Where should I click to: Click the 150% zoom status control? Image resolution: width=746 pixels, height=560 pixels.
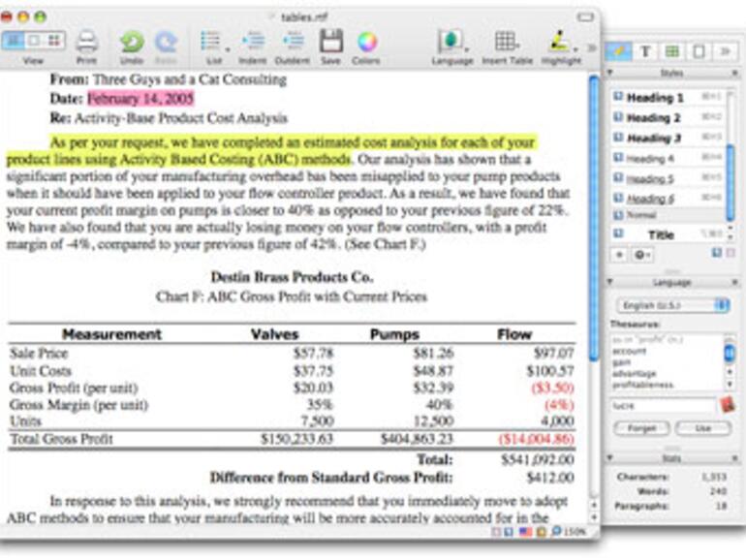569,532
